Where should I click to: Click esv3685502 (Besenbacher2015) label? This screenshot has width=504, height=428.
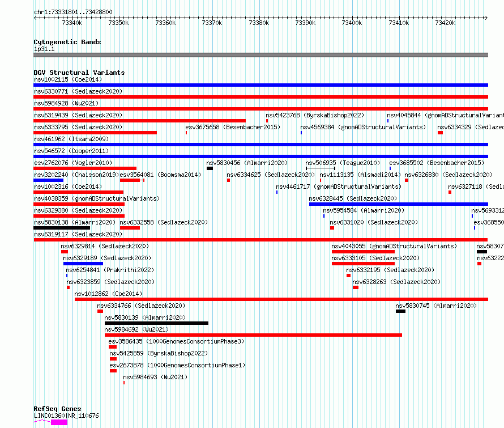[437, 163]
